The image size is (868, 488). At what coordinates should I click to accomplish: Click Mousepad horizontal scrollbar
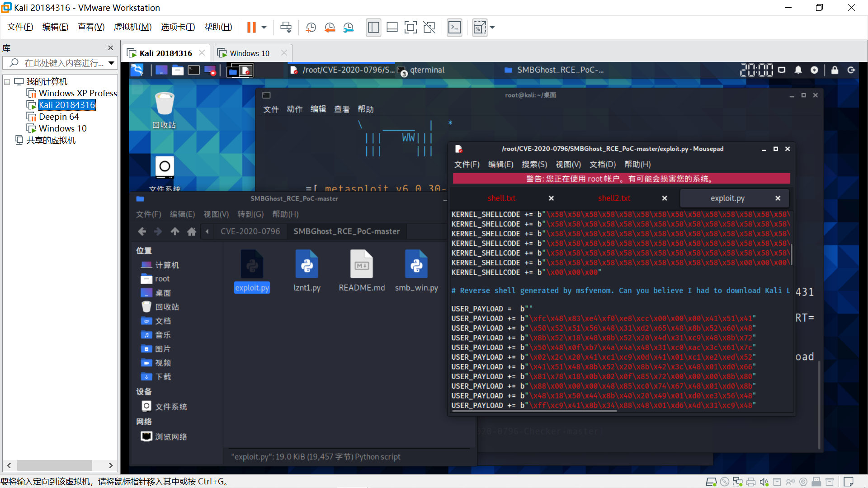pyautogui.click(x=534, y=412)
